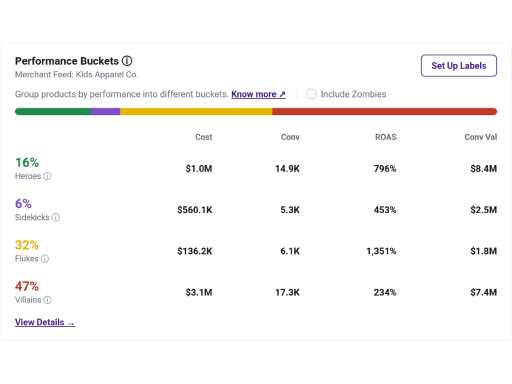Select Heroes cost value $1.0M
The height and width of the screenshot is (384, 512).
(x=199, y=169)
